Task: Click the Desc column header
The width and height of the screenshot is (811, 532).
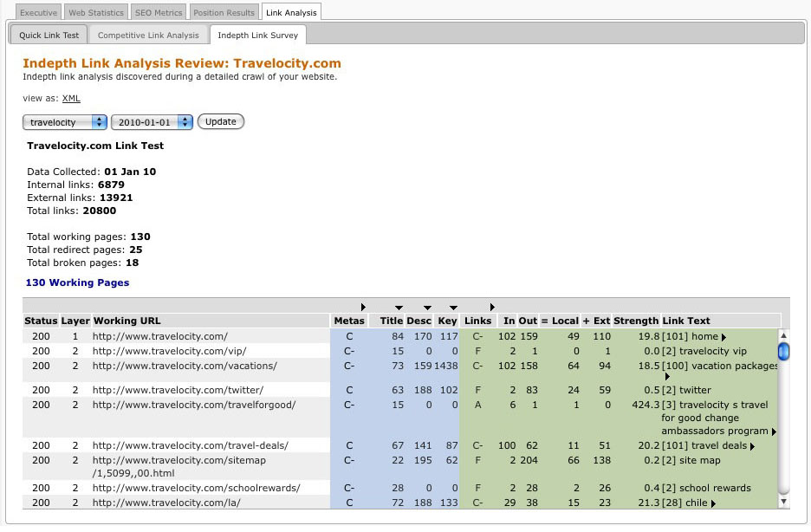Action: pyautogui.click(x=419, y=321)
